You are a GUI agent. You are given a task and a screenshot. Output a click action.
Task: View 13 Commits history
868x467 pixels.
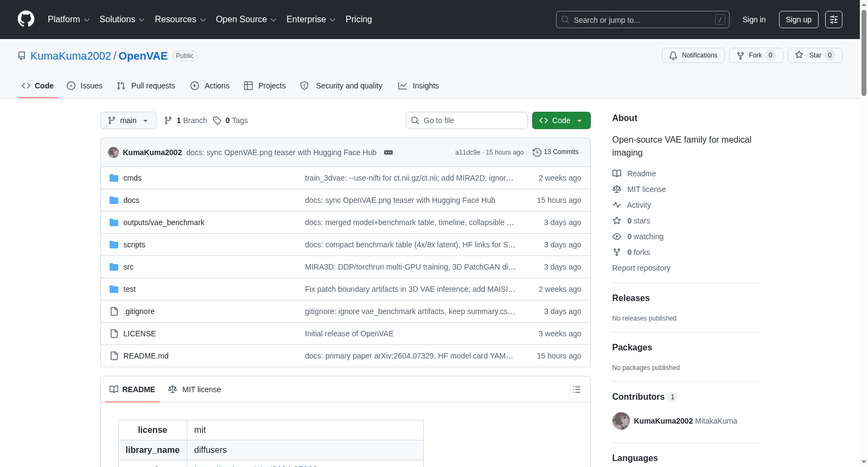[x=556, y=152]
